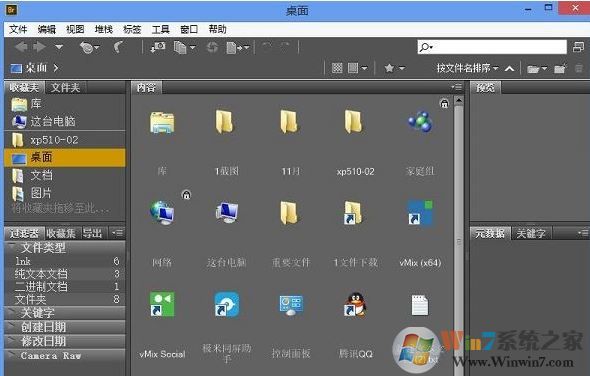Open the recent folder dropdown icon
The image size is (590, 376).
tap(537, 69)
